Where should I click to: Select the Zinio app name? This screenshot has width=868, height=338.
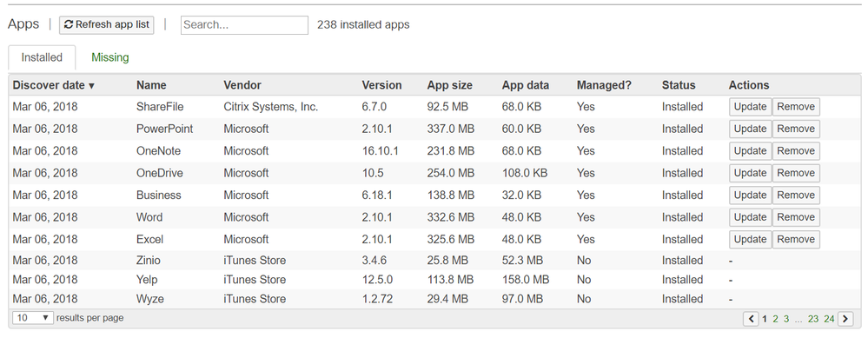click(149, 261)
